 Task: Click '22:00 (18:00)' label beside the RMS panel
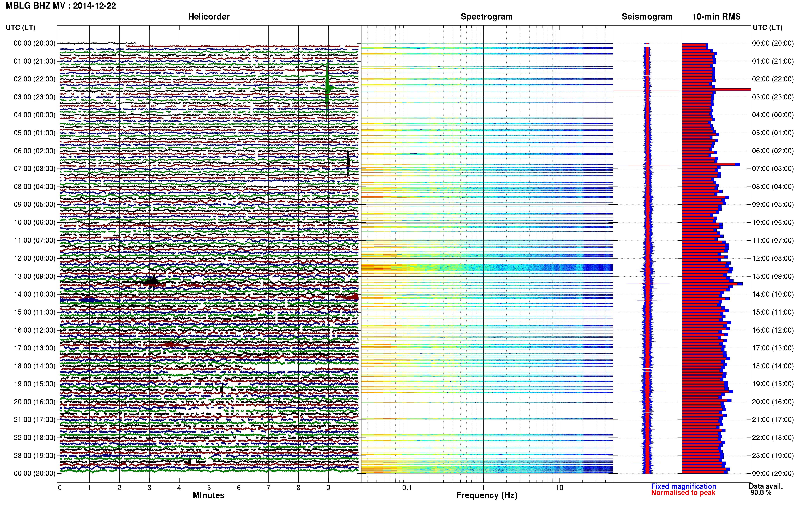click(x=773, y=437)
